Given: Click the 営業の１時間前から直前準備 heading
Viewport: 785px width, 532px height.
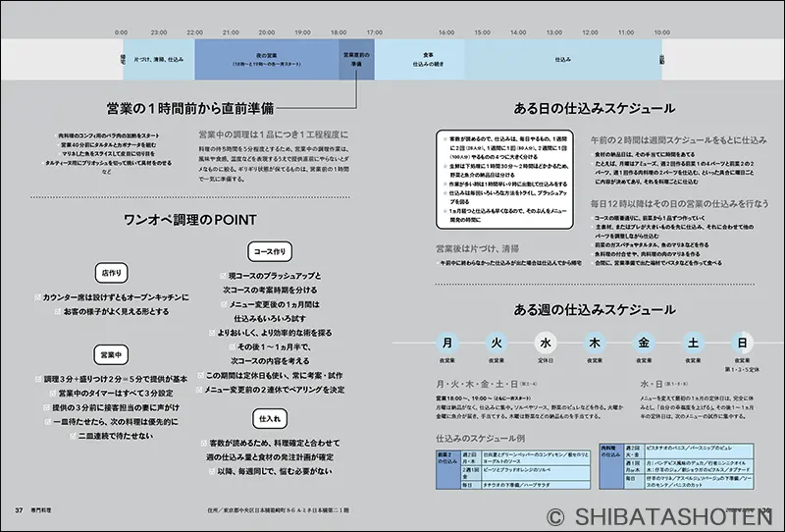Looking at the screenshot, I should click(190, 108).
